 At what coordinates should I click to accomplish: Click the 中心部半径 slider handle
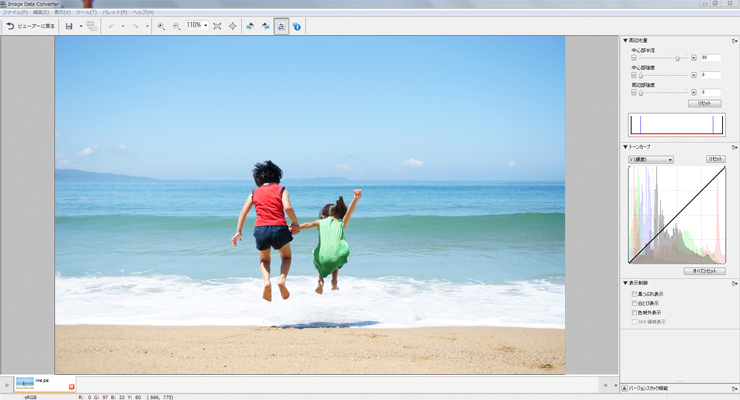click(x=678, y=58)
